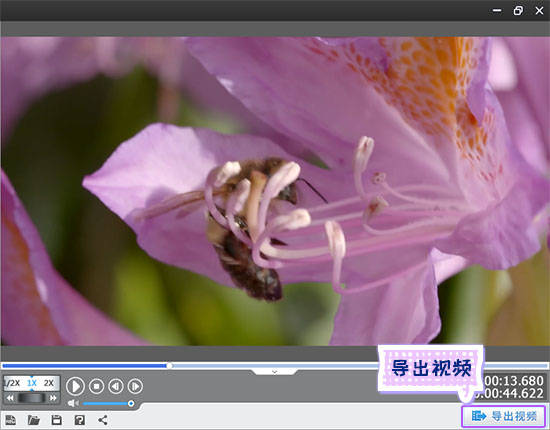Click the video timeline progress bar handle
Image resolution: width=550 pixels, height=430 pixels.
coord(169,366)
